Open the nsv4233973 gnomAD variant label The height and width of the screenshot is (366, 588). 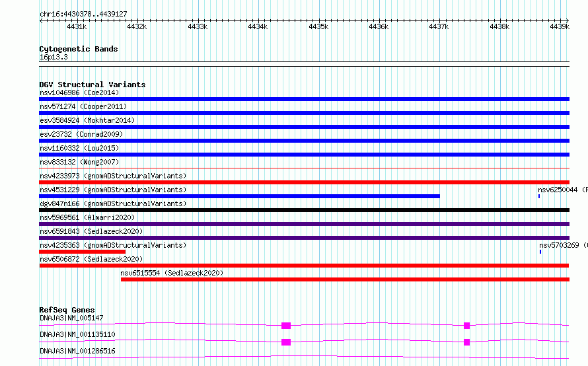coord(113,176)
